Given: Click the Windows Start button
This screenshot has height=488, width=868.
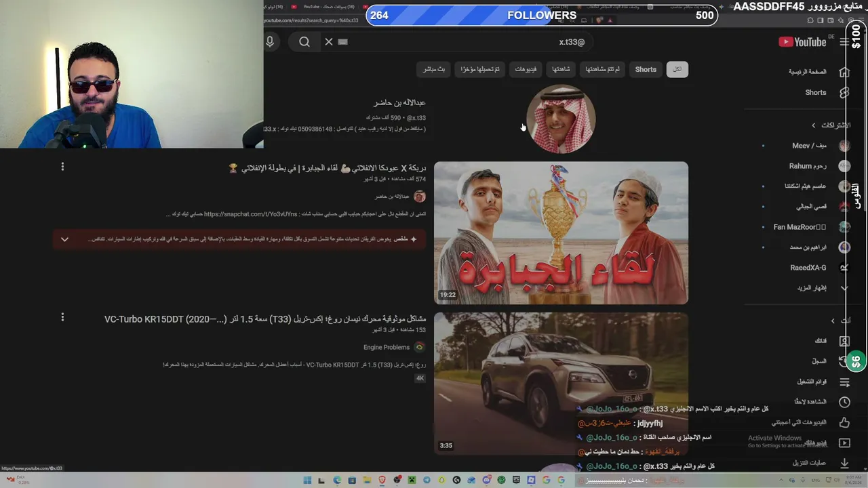Looking at the screenshot, I should click(x=307, y=480).
